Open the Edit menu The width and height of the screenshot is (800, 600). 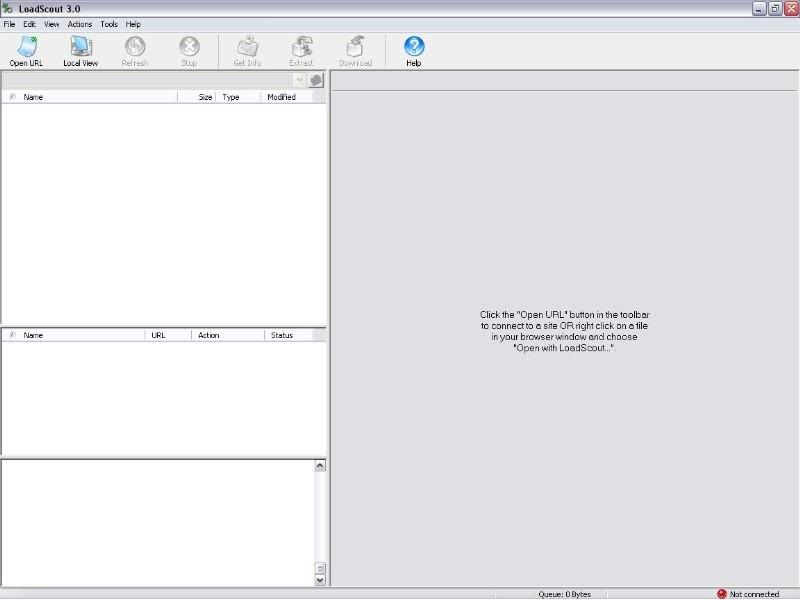(30, 24)
